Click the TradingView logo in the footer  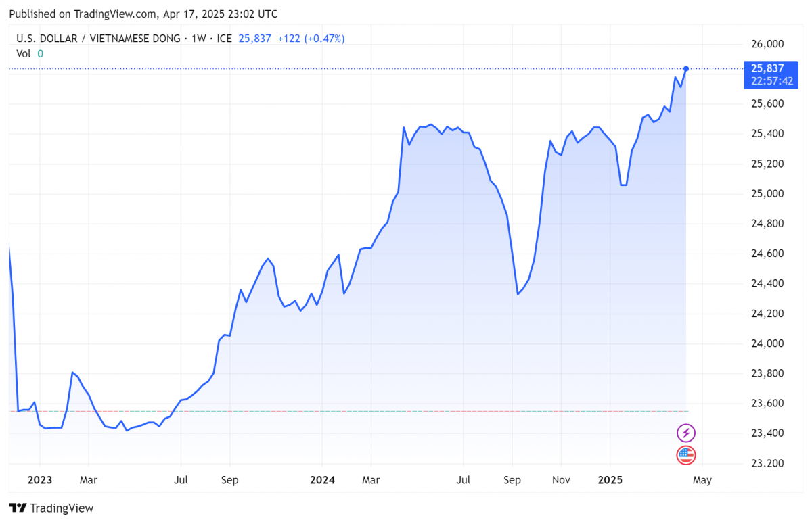pos(52,508)
